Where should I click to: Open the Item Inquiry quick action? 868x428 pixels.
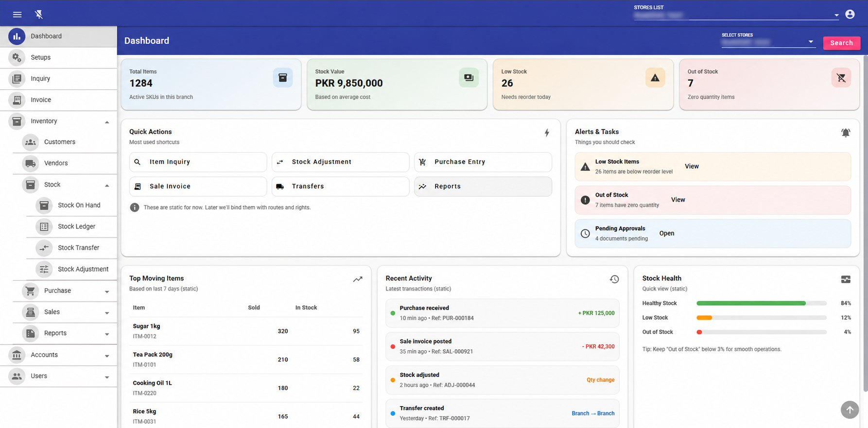click(x=198, y=162)
